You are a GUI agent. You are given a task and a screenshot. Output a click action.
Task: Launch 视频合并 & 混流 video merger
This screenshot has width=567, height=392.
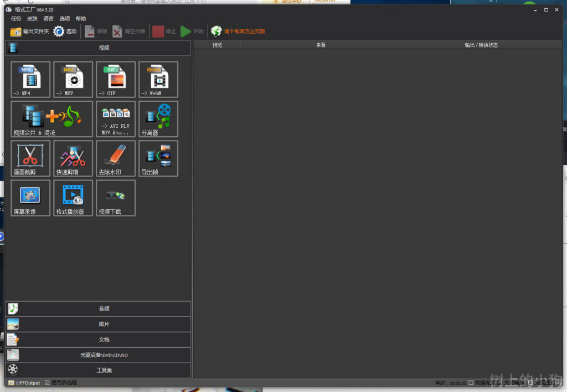[x=52, y=118]
